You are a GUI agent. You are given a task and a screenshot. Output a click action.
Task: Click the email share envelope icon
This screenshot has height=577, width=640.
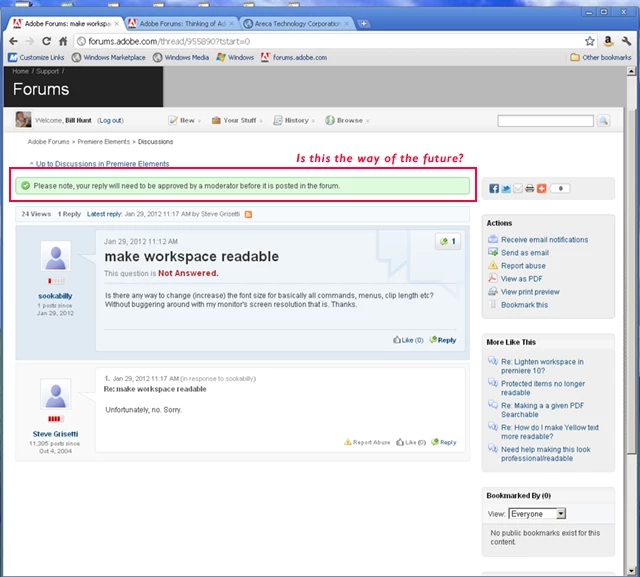pyautogui.click(x=518, y=189)
